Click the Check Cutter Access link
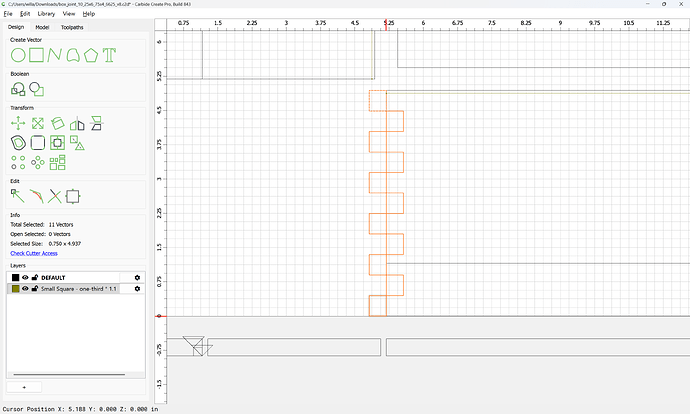The image size is (690, 414). pos(34,253)
